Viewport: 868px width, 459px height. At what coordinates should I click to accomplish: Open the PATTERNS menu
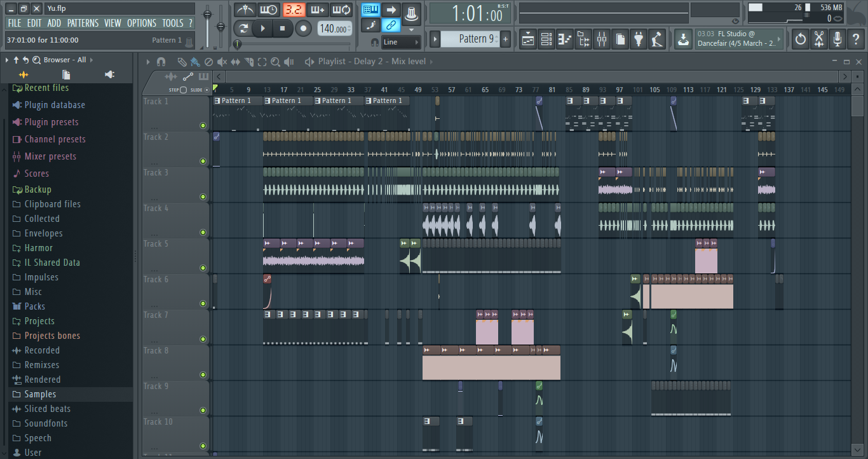83,23
